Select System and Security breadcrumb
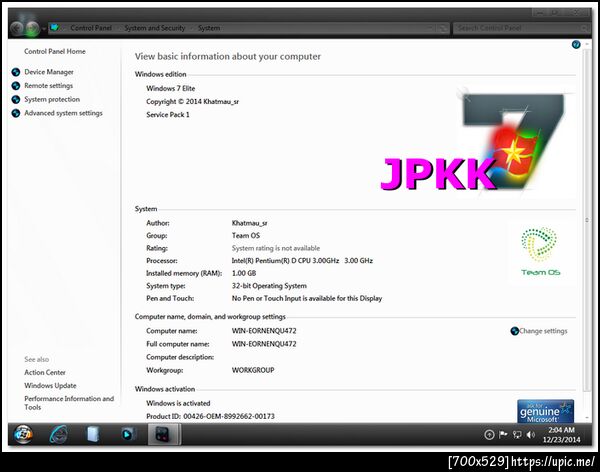The width and height of the screenshot is (600, 472). 155,28
